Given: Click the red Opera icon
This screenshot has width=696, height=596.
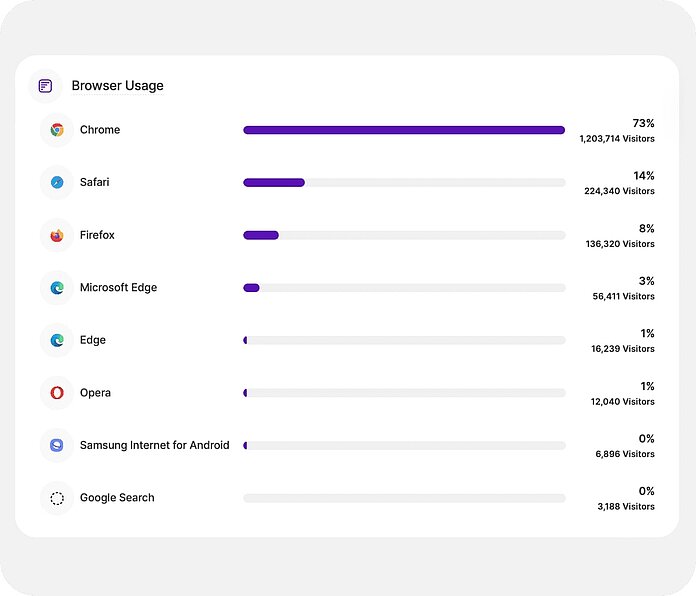Looking at the screenshot, I should pos(57,393).
